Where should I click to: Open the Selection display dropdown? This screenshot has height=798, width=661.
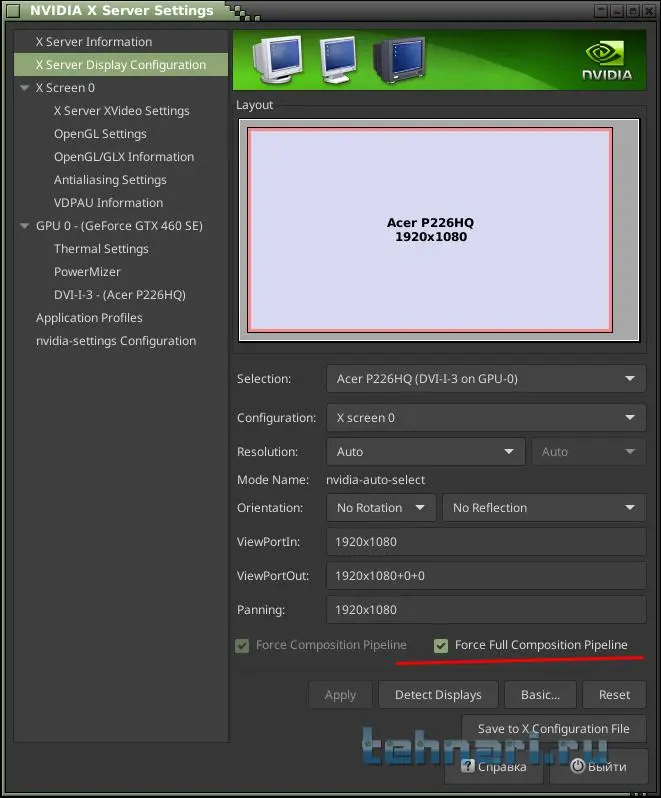coord(486,379)
